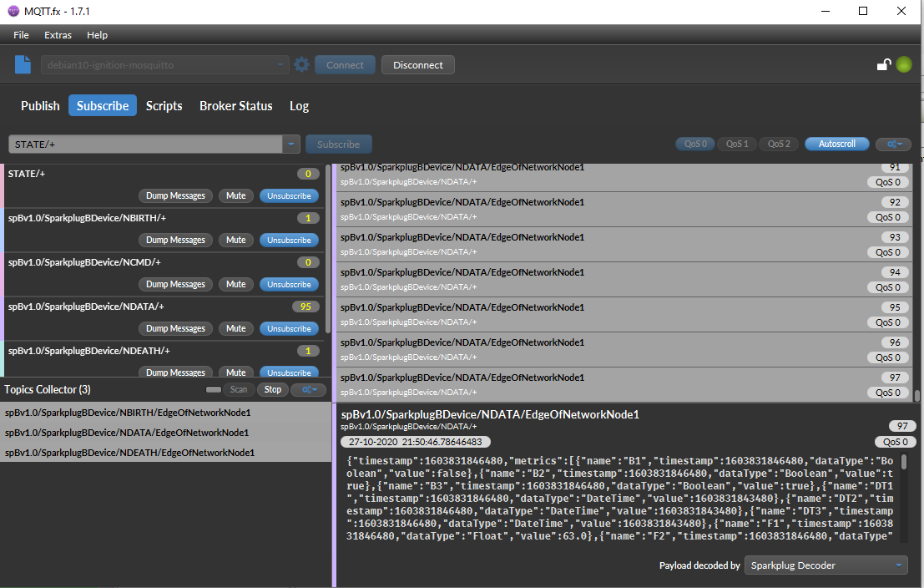
Task: Expand the debian10-ignition-mosquitto profile dropdown
Action: pos(281,64)
